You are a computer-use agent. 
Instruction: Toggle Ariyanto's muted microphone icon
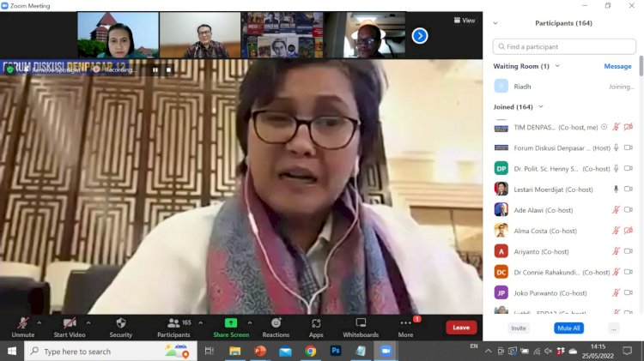point(616,251)
